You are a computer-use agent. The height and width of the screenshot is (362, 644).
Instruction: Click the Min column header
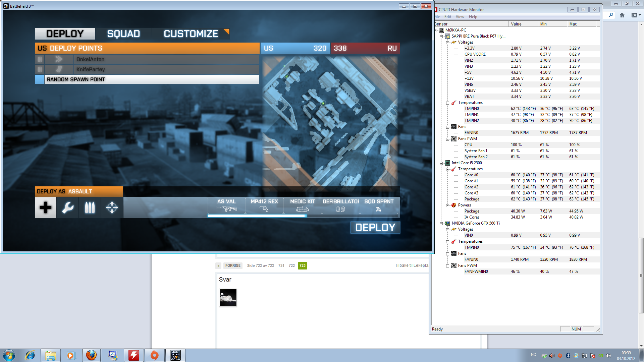pyautogui.click(x=552, y=24)
